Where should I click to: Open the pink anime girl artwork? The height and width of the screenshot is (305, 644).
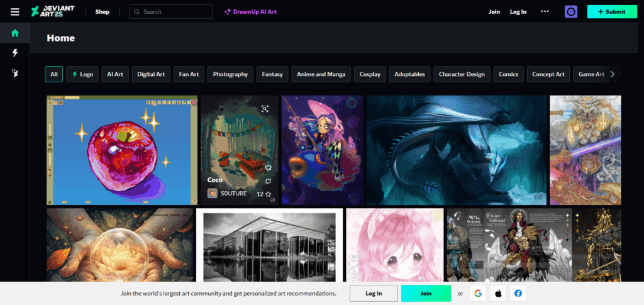(x=395, y=245)
